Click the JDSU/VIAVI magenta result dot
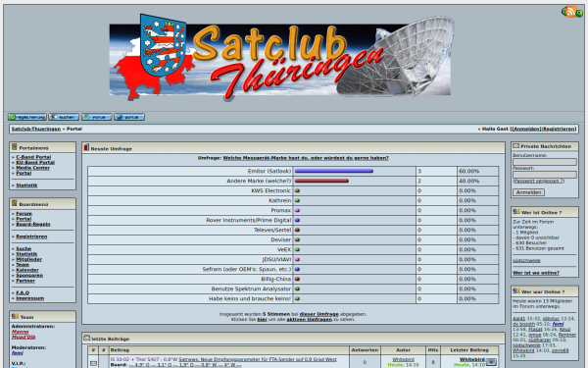 (x=297, y=259)
